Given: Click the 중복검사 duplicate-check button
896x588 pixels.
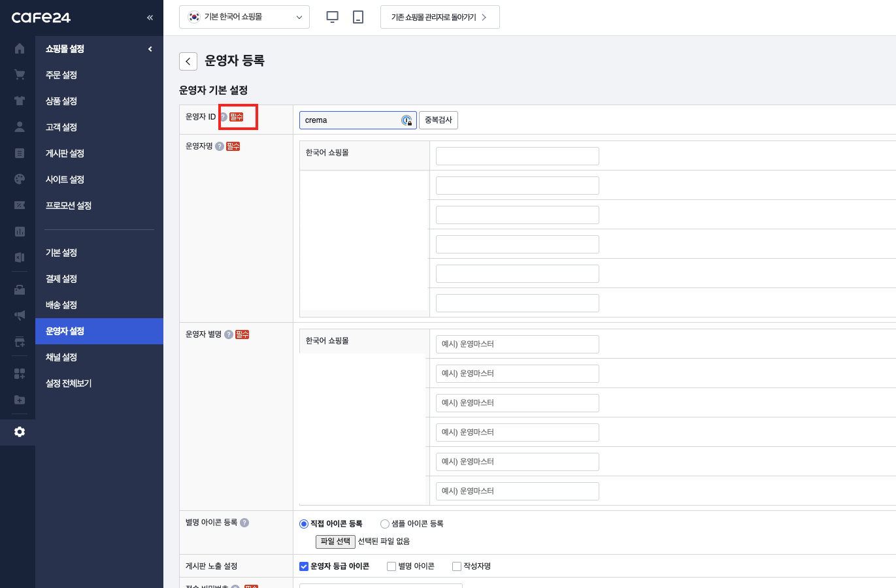Looking at the screenshot, I should [439, 120].
